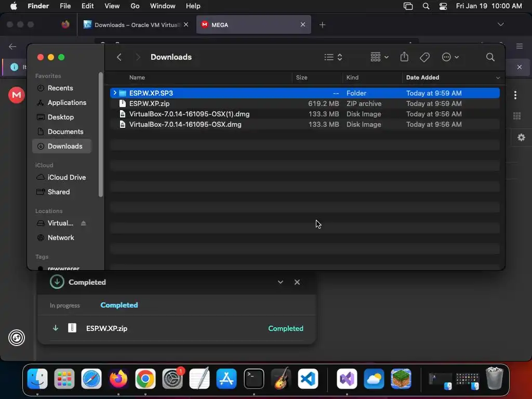This screenshot has width=532, height=399.
Task: Expand the ESP.W.XP.SP3 folder disclosure arrow
Action: click(x=115, y=93)
